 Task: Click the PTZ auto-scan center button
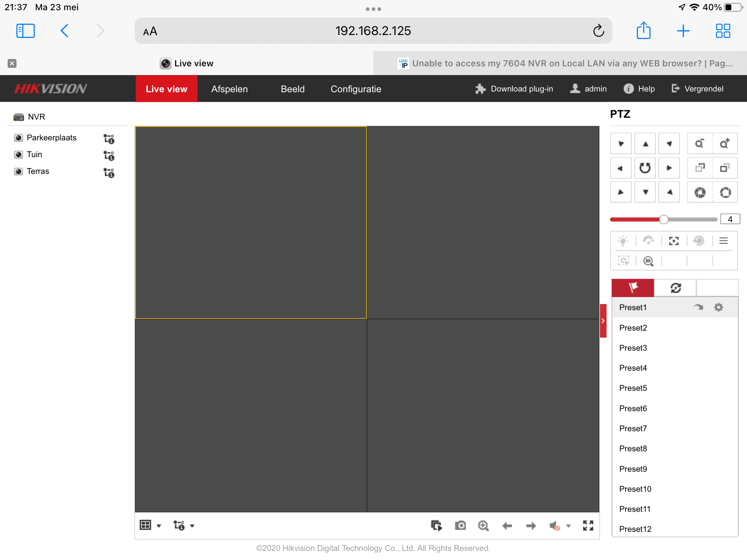pos(645,168)
